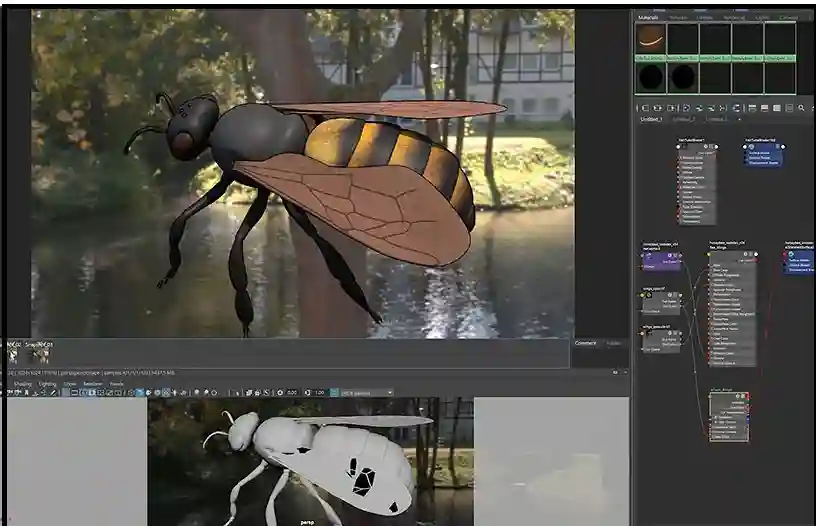Select the Untitled_2 work area tab
This screenshot has height=526, width=816.
coord(684,119)
